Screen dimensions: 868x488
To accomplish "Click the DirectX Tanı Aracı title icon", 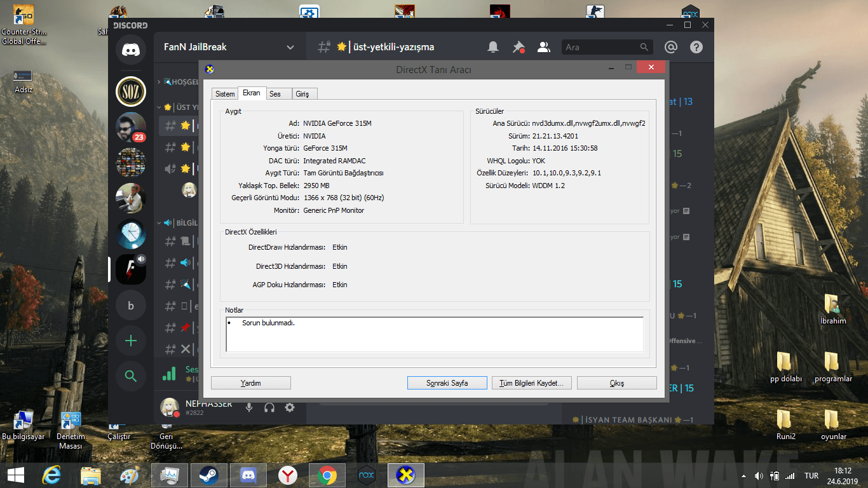I will point(210,69).
